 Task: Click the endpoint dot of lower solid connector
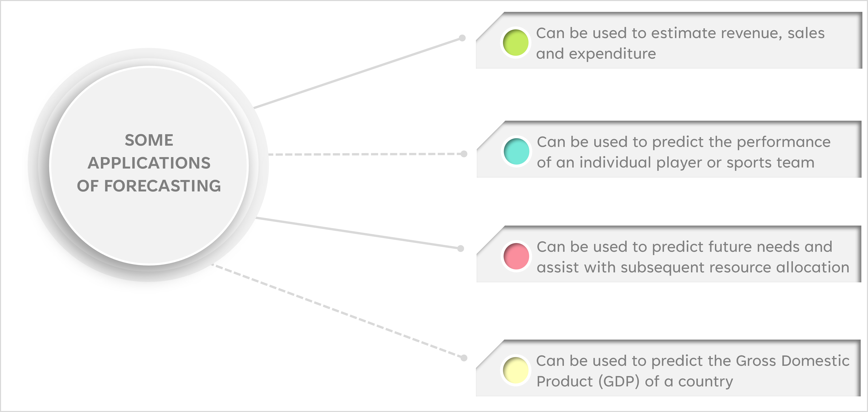pos(461,248)
